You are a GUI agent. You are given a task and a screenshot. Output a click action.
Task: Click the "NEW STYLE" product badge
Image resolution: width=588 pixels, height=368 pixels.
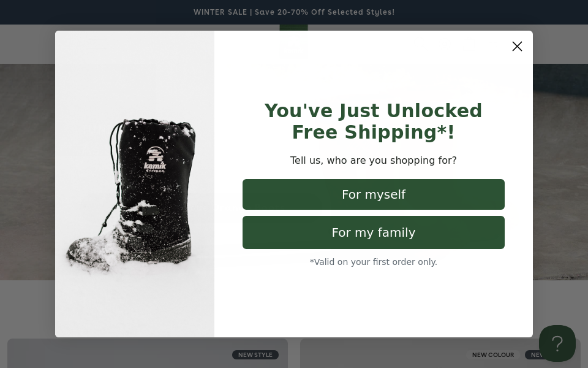point(255,355)
